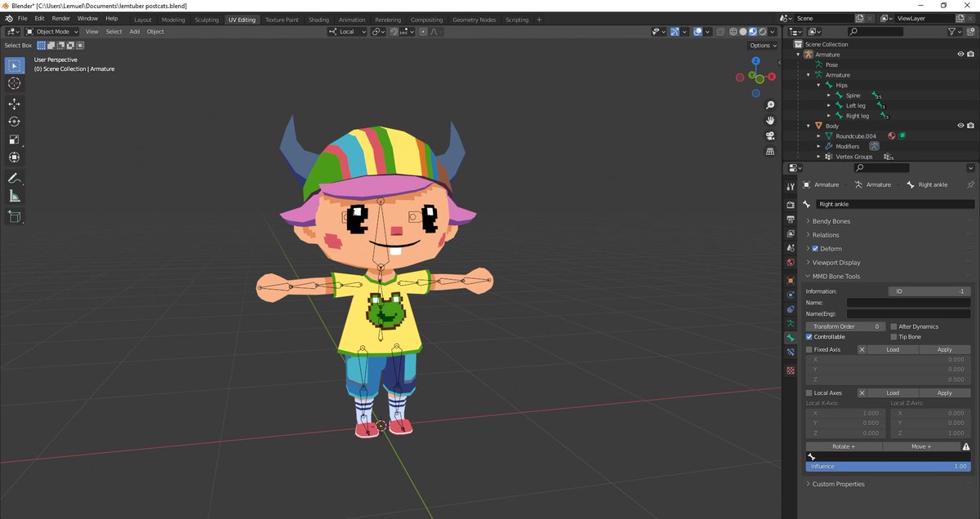
Task: Open the Object properties tab
Action: coord(791,281)
